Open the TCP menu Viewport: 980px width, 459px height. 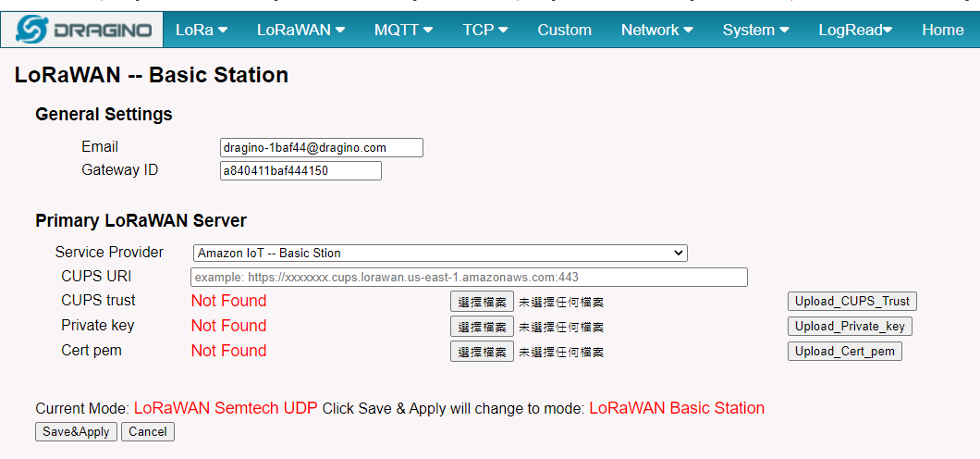pyautogui.click(x=485, y=30)
